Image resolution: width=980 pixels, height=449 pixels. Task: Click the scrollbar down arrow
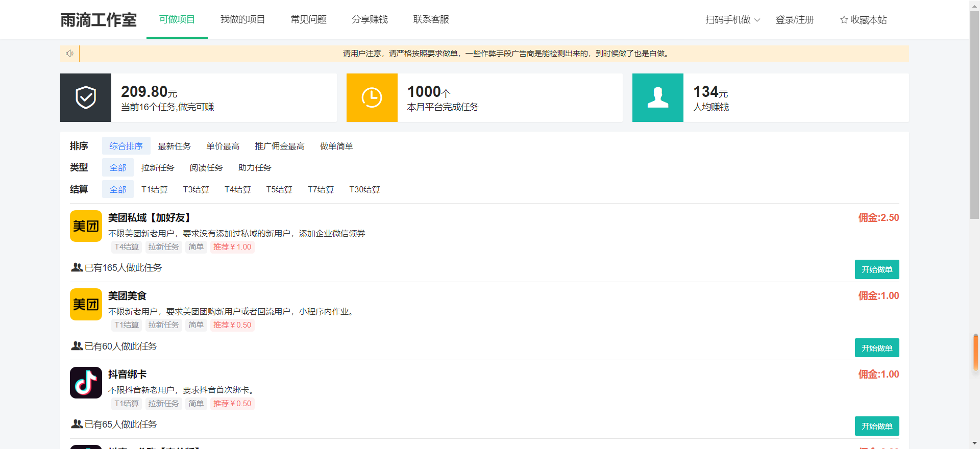point(974,443)
